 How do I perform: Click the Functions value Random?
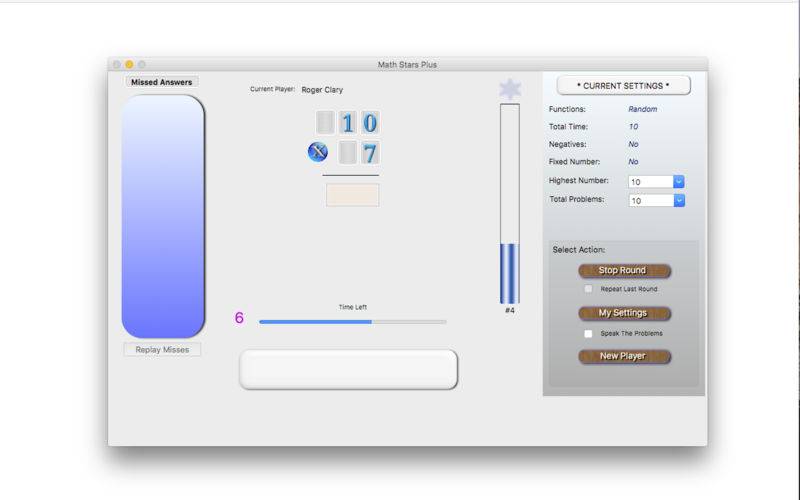[x=642, y=109]
